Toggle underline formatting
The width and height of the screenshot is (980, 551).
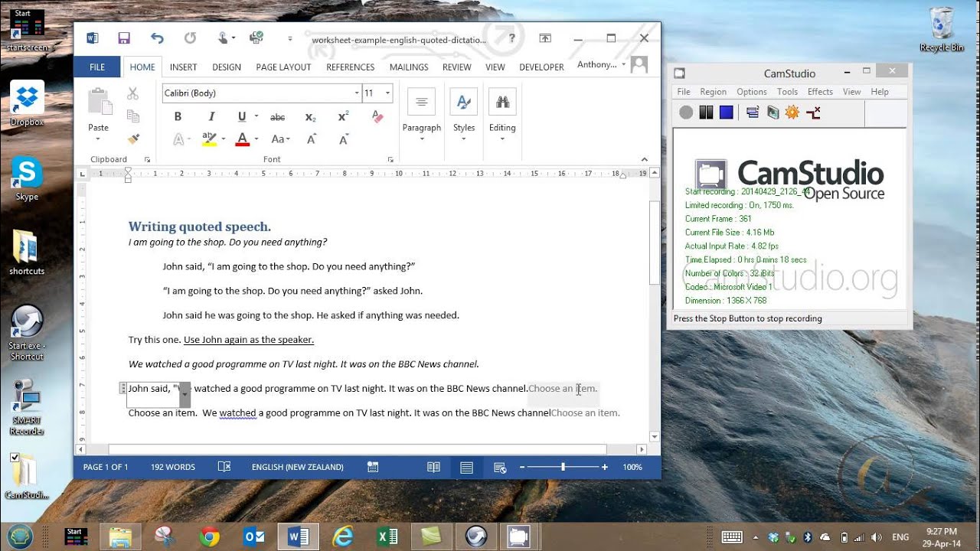(x=242, y=117)
